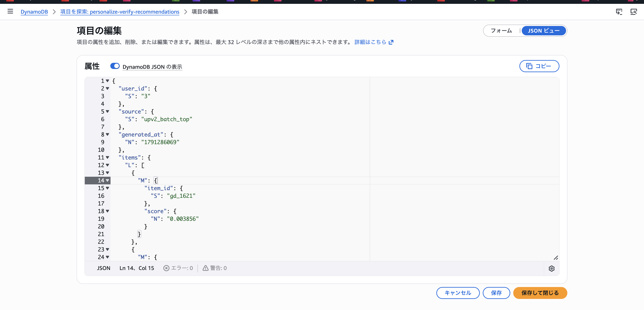Click the JSON language label in status bar
The height and width of the screenshot is (310, 644).
pos(103,268)
